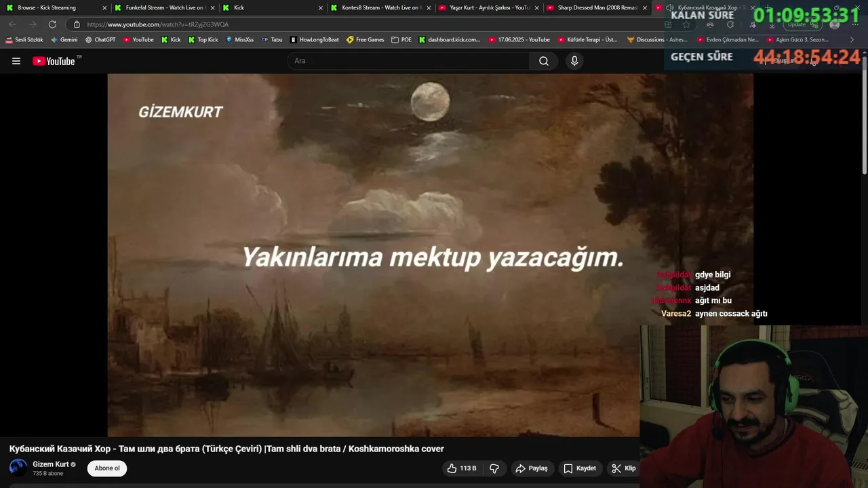The width and height of the screenshot is (868, 488).
Task: View site info icon in address bar
Action: [x=77, y=24]
